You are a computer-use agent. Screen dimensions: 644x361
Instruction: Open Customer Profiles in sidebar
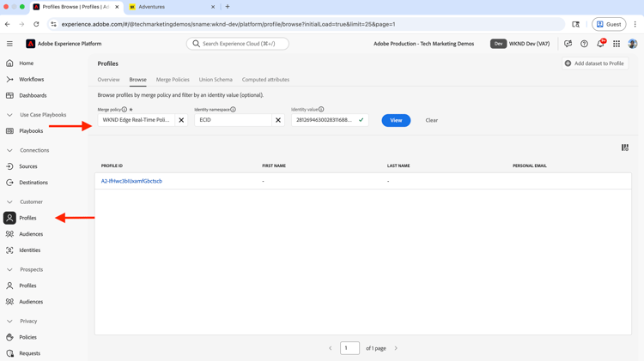pyautogui.click(x=27, y=218)
